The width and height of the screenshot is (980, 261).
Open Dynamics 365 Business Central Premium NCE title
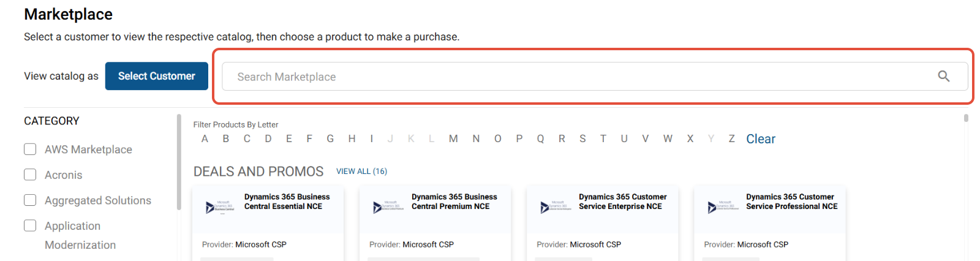point(454,202)
